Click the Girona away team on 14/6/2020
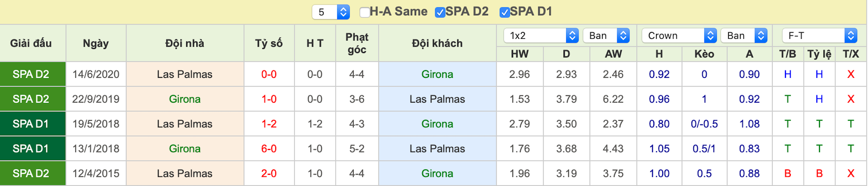Screen dimensions: 868x186 coord(437,74)
